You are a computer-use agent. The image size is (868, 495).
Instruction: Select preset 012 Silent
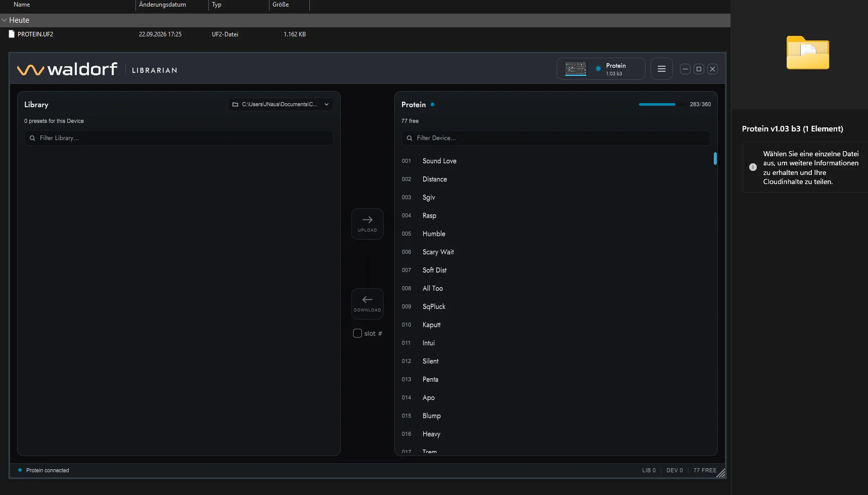pos(556,361)
